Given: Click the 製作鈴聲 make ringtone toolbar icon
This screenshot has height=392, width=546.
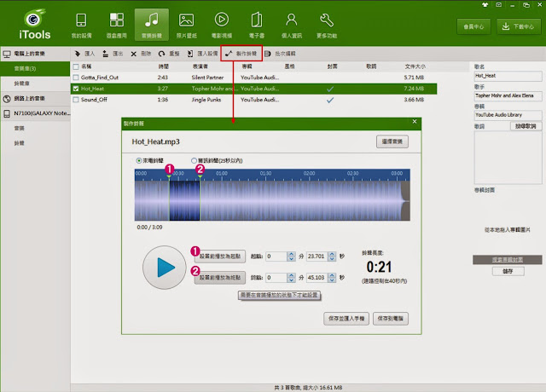Looking at the screenshot, I should [229, 53].
